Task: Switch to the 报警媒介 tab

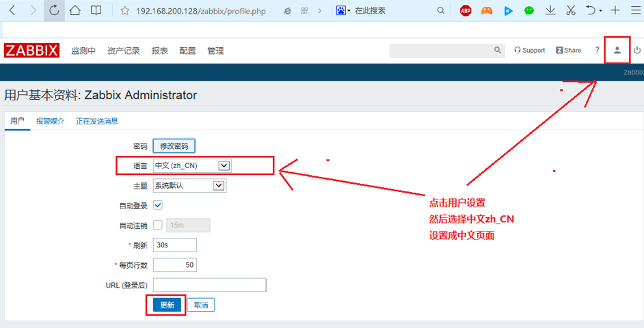Action: click(x=50, y=121)
